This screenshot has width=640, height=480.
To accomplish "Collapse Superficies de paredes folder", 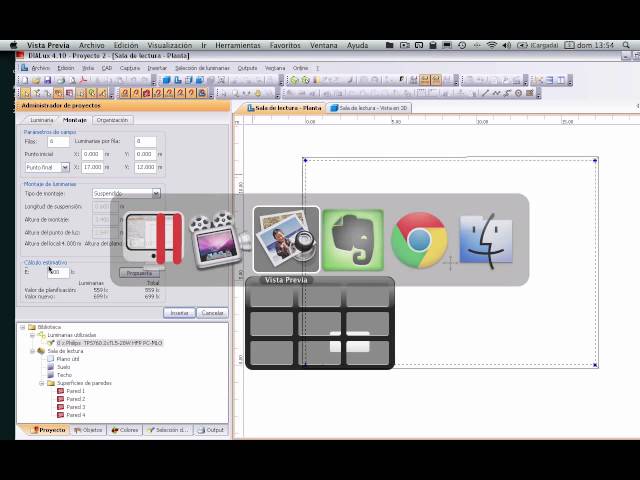I will pos(42,383).
